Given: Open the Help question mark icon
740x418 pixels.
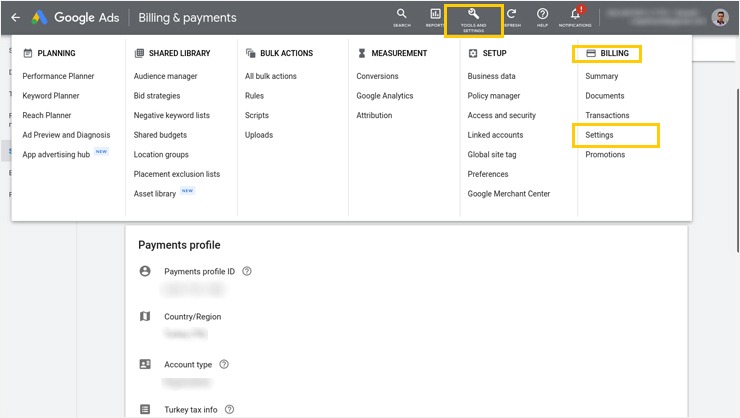Looking at the screenshot, I should tap(542, 15).
